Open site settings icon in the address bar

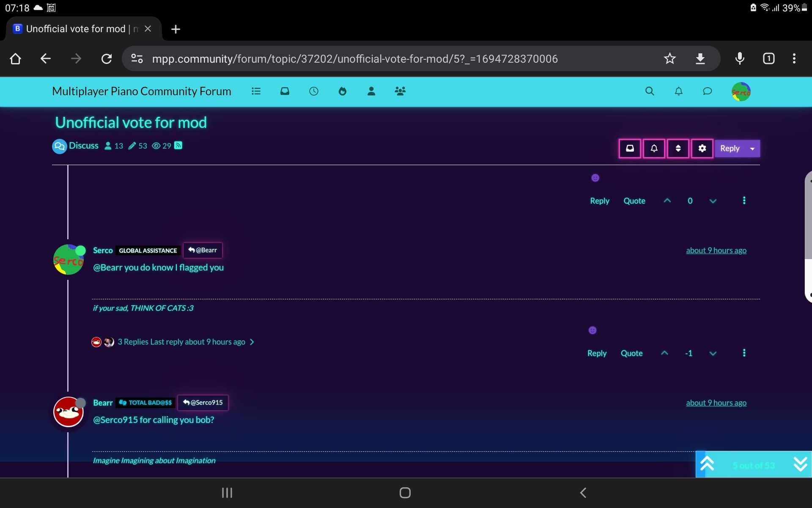[x=137, y=58]
